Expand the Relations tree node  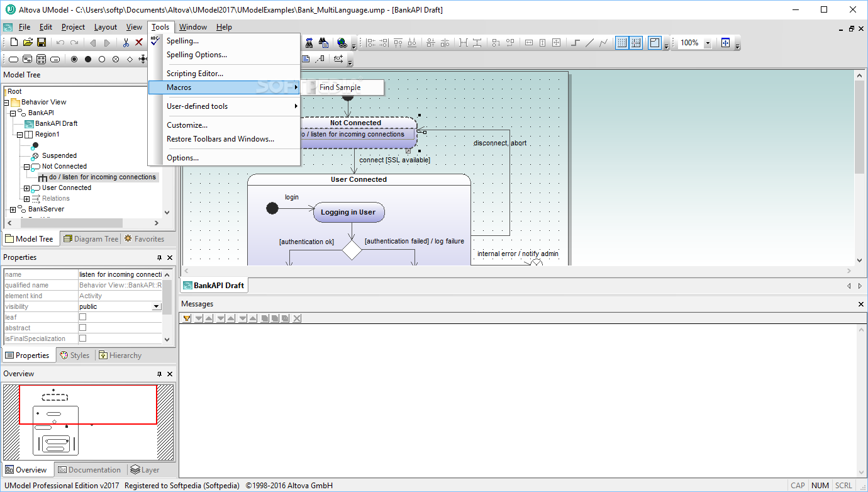(26, 198)
